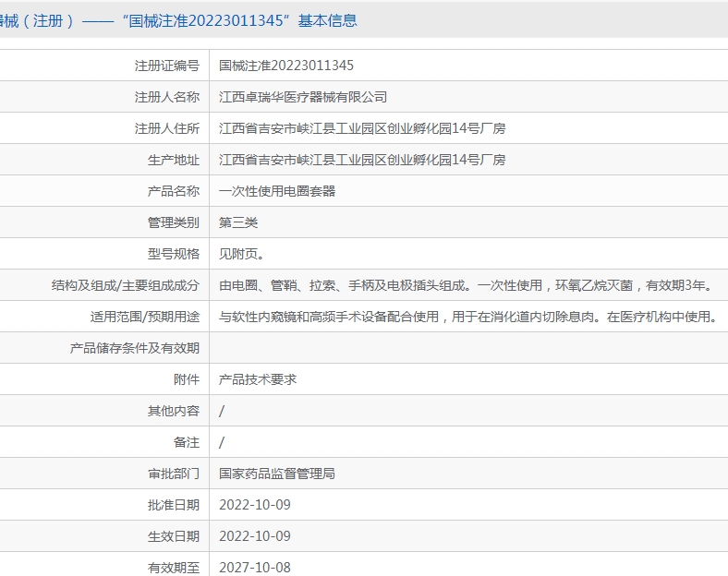Screen dimensions: 728x576
Task: Click the label '有效期至'
Action: [174, 568]
